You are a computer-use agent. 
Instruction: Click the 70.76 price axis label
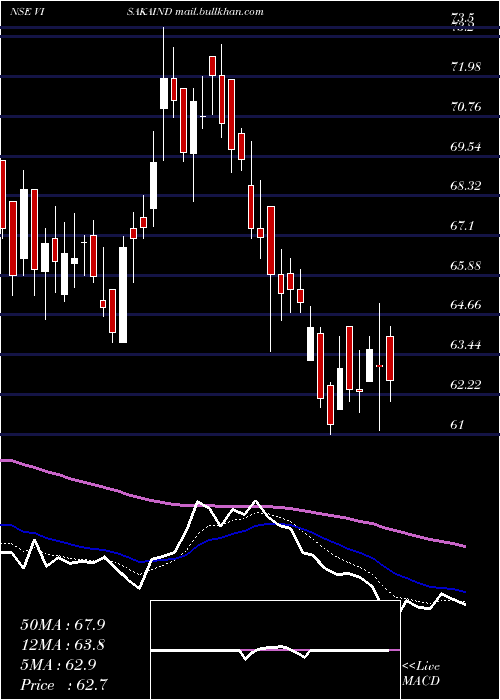[x=467, y=107]
